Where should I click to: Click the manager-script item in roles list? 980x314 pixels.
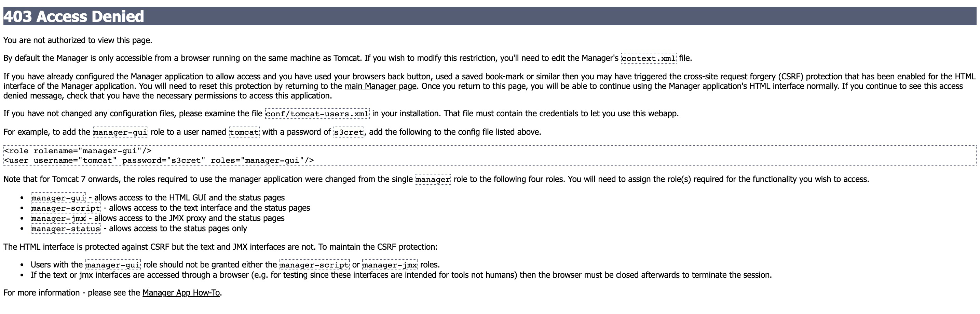tap(65, 208)
